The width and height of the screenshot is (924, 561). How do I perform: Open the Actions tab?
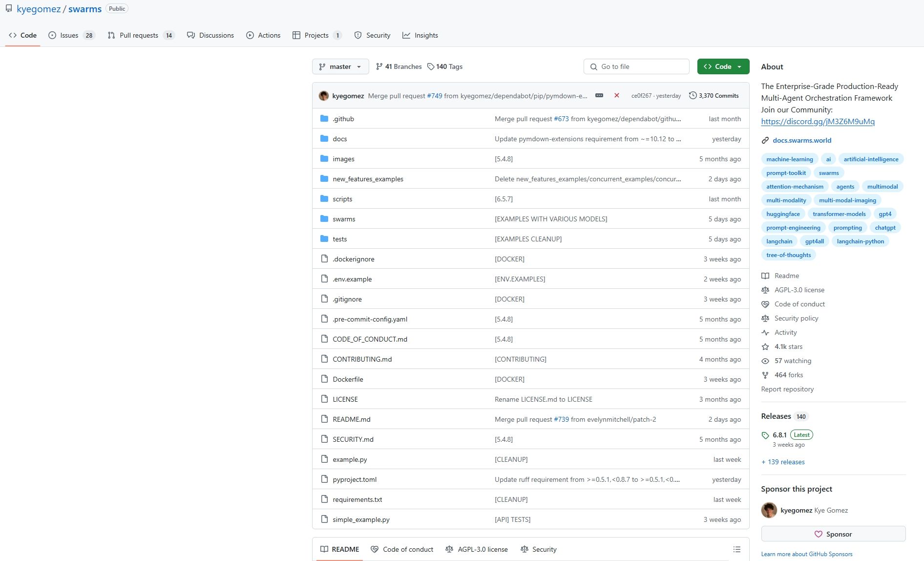coord(263,35)
